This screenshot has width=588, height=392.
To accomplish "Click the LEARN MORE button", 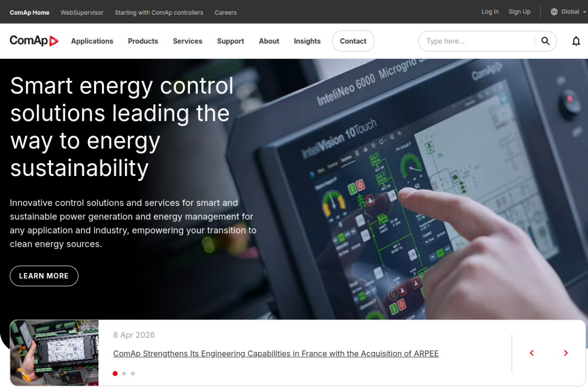I will coord(44,276).
